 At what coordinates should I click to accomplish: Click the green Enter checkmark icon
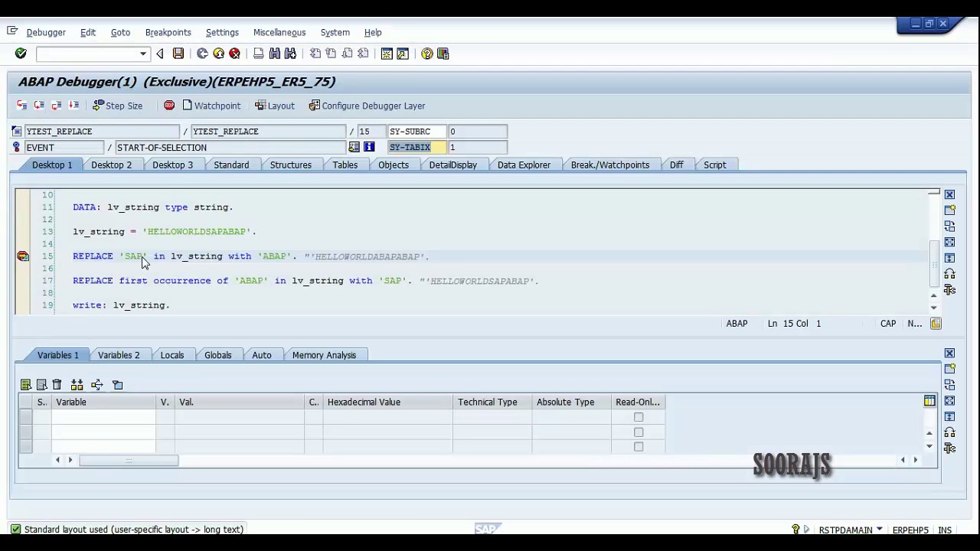pyautogui.click(x=21, y=54)
